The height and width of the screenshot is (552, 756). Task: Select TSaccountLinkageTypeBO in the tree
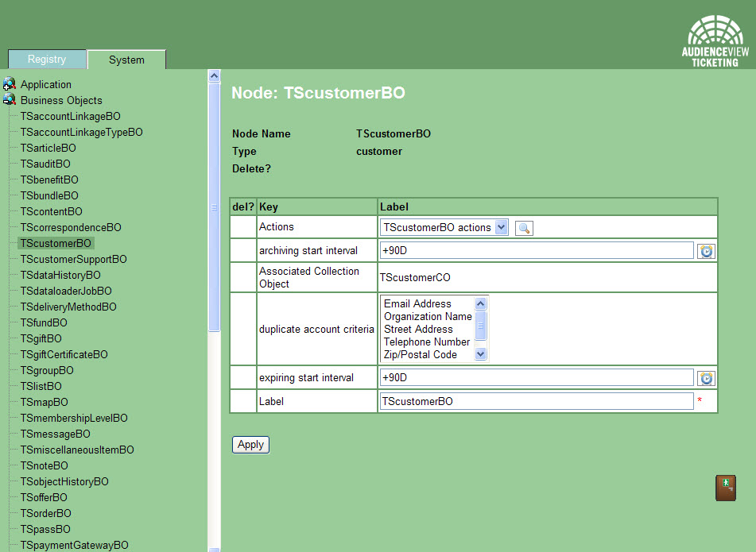(x=81, y=132)
